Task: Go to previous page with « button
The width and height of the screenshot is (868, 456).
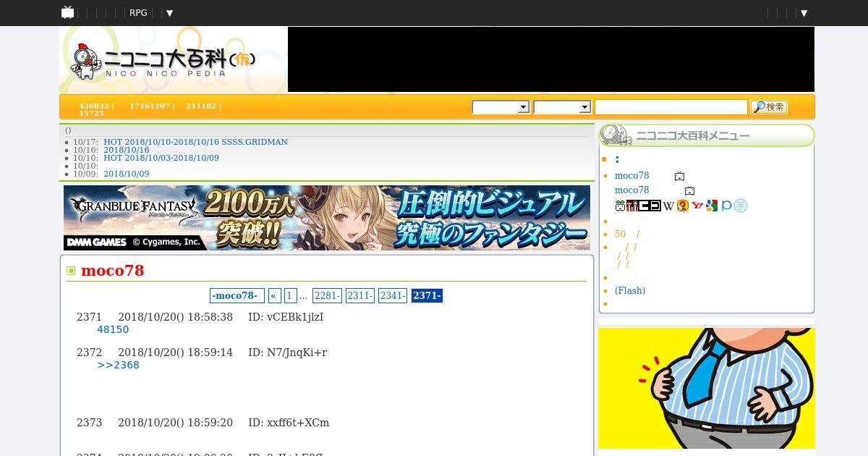Action: point(274,295)
